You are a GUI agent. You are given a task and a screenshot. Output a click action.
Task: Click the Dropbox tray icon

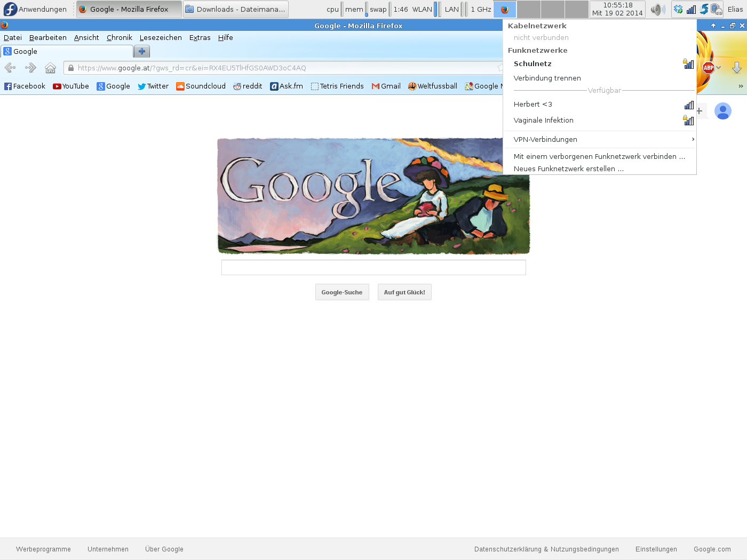coord(678,9)
